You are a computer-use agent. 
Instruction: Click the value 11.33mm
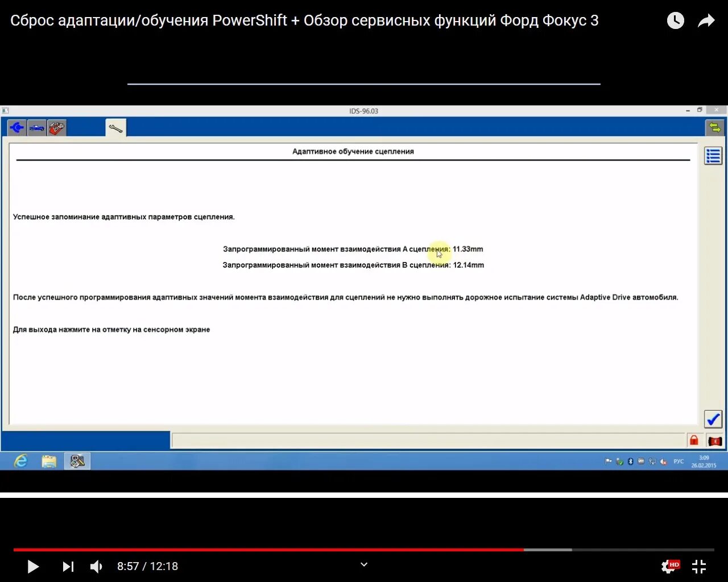pyautogui.click(x=468, y=249)
